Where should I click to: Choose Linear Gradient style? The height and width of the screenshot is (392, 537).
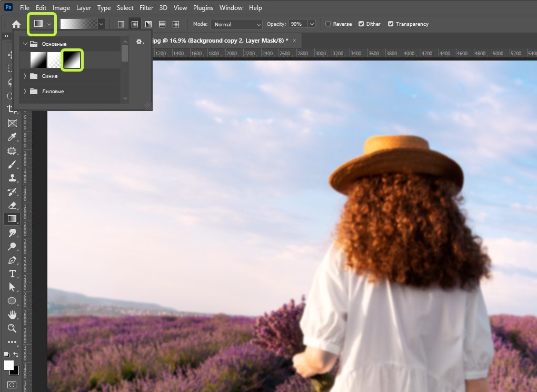(121, 24)
